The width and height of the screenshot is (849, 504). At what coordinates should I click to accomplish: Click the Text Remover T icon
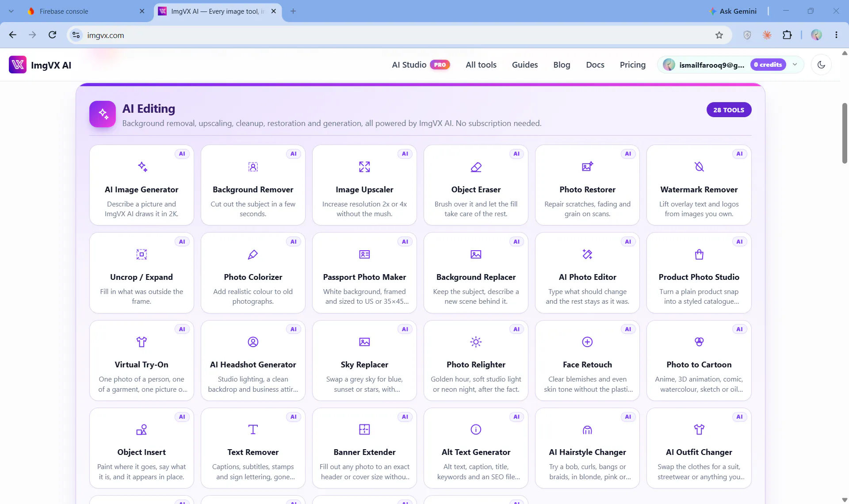[253, 429]
